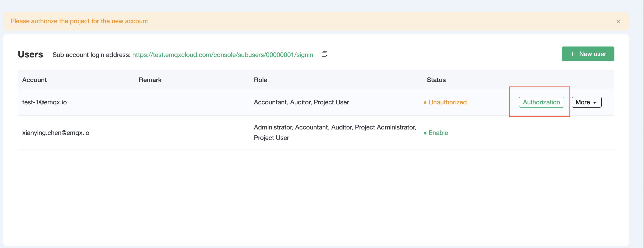Click the 'Sub account login address:' label
Image resolution: width=644 pixels, height=248 pixels.
[x=91, y=55]
